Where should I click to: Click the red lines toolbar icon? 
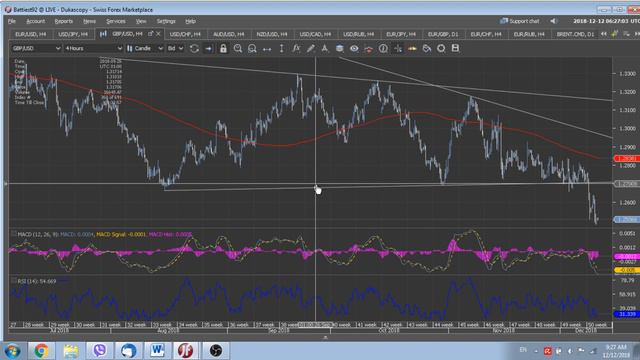pos(369,49)
